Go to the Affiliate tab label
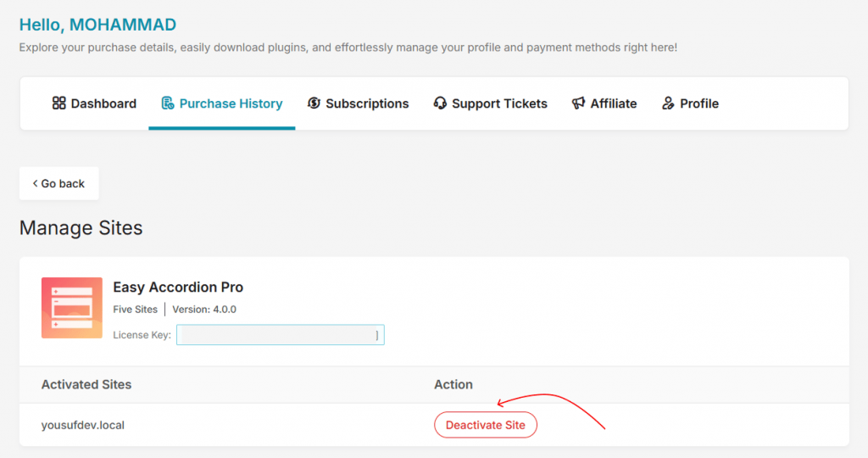Viewport: 868px width, 458px height. pyautogui.click(x=614, y=103)
